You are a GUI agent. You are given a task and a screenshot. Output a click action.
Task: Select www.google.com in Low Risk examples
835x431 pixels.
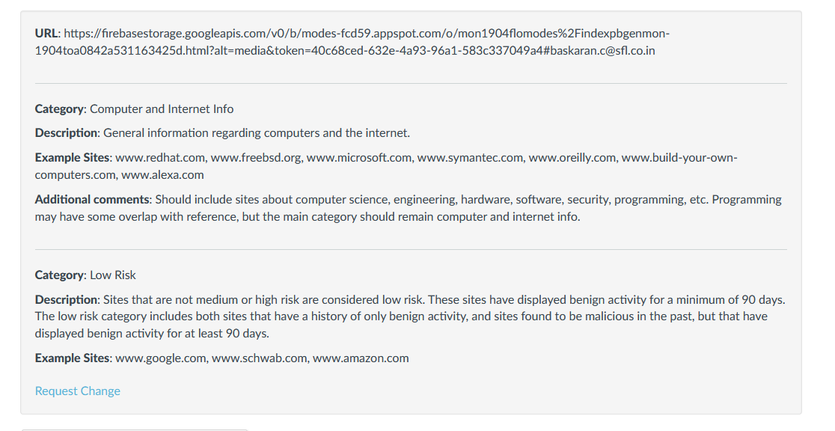pyautogui.click(x=160, y=358)
